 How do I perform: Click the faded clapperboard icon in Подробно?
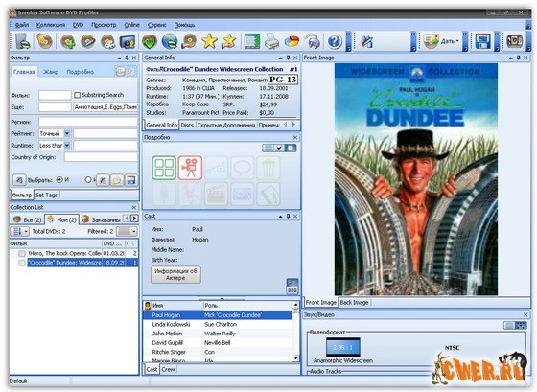(x=216, y=194)
